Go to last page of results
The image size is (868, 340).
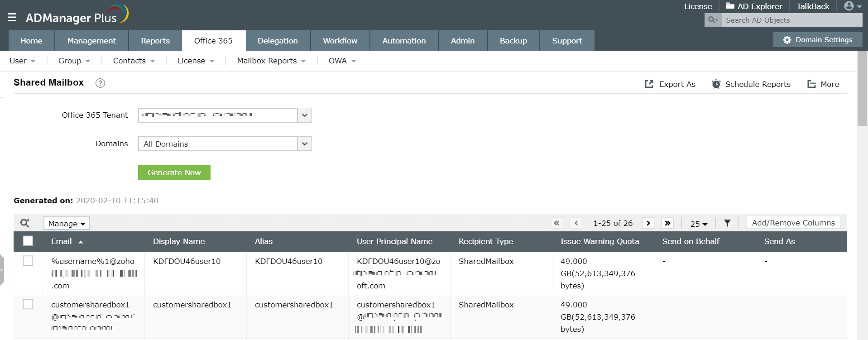667,223
